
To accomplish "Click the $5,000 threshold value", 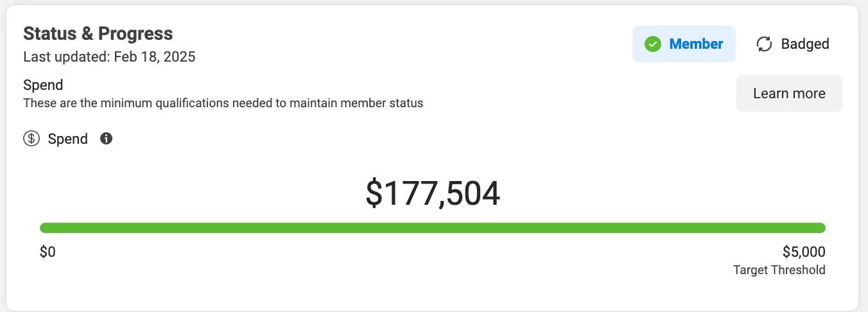I will pos(804,252).
